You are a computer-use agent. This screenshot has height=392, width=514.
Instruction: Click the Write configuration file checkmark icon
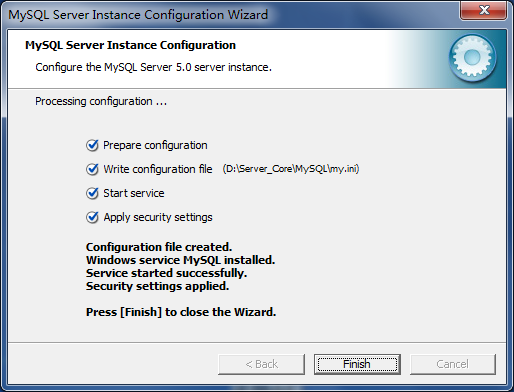(92, 169)
